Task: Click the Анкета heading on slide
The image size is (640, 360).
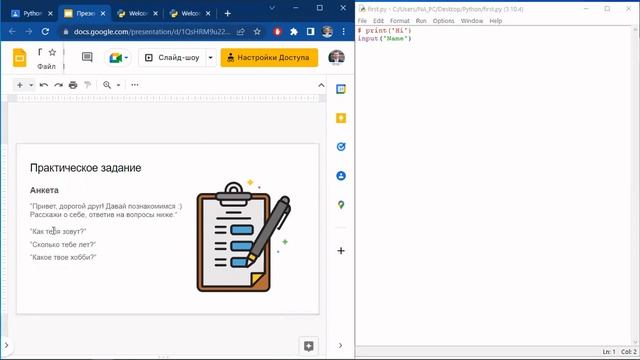Action: [44, 190]
